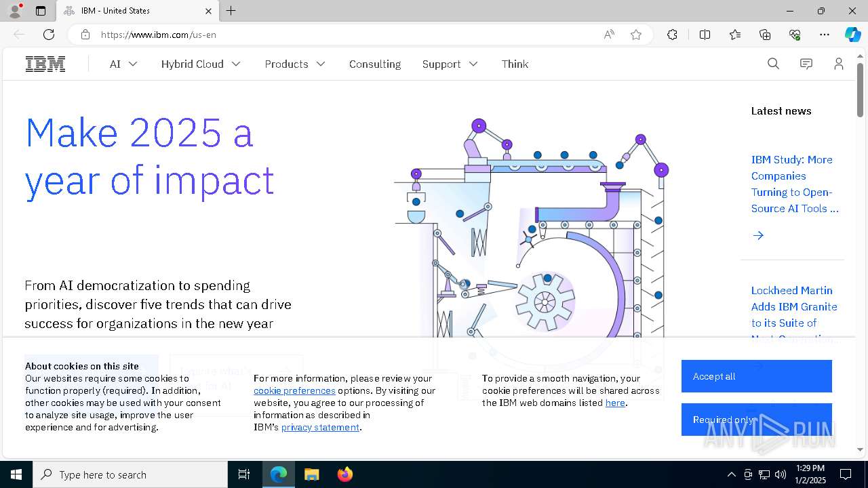Show hidden tray icons chevron
This screenshot has width=868, height=488.
731,474
